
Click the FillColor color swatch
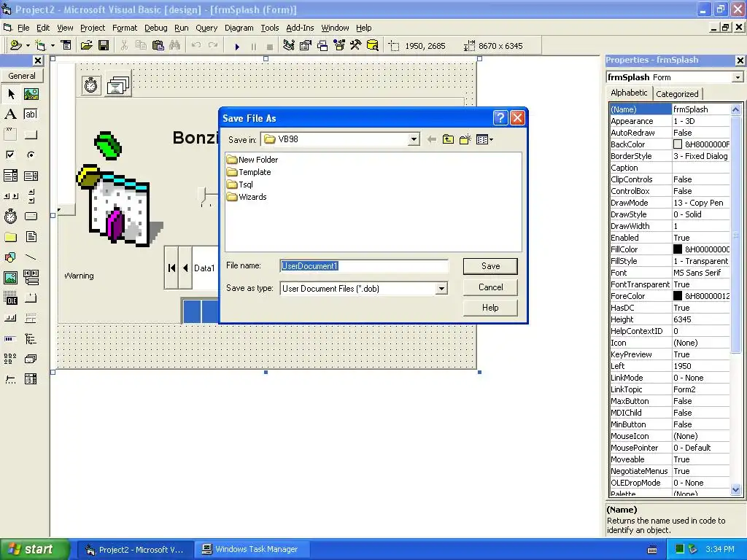tap(678, 249)
